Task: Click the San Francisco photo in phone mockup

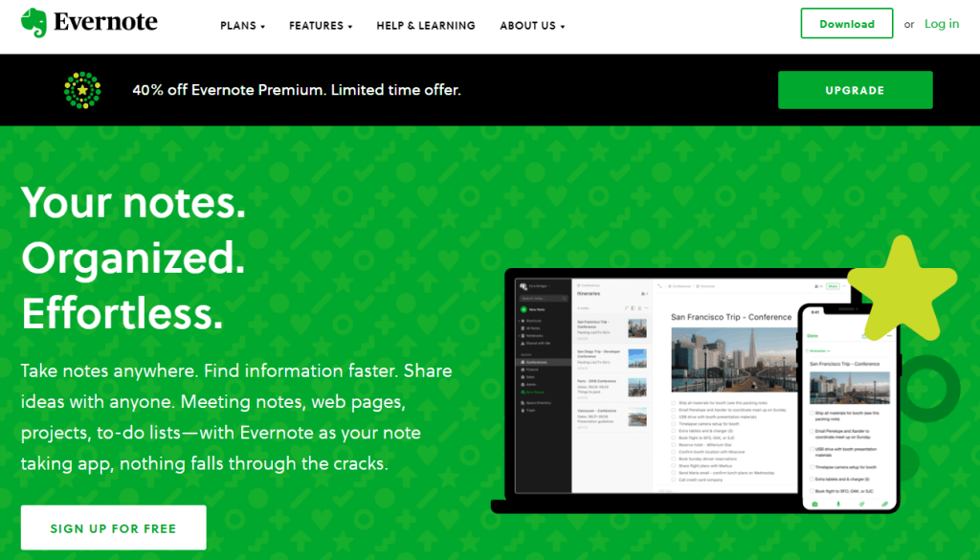Action: 850,388
